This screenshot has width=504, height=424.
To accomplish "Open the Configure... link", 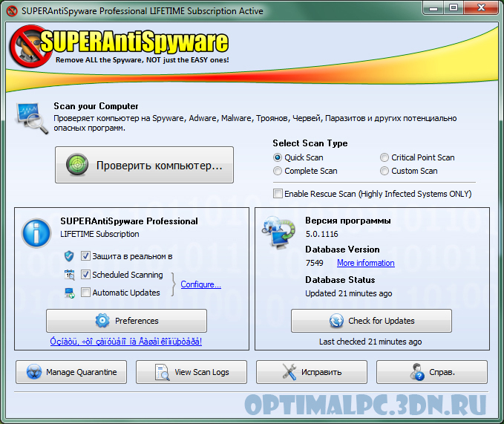I will point(200,284).
